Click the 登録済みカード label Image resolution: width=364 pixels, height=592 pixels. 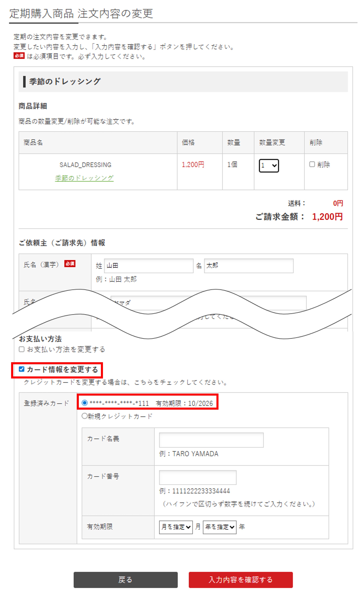[x=47, y=403]
